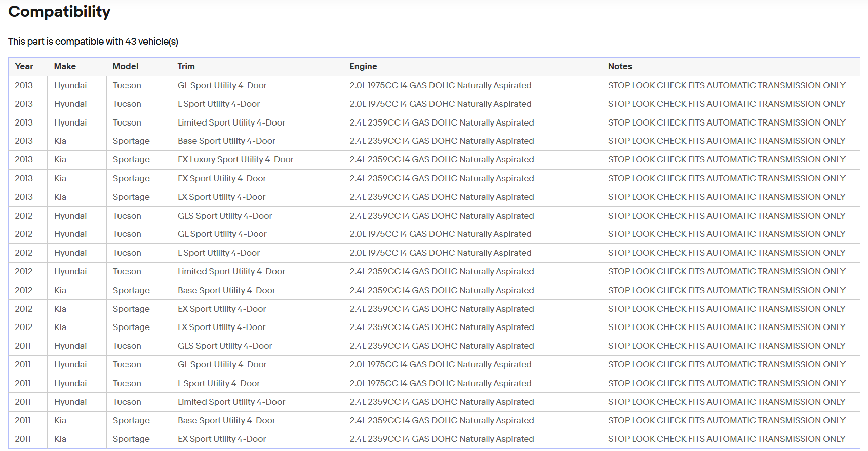Click the 'Model' column header

click(126, 66)
